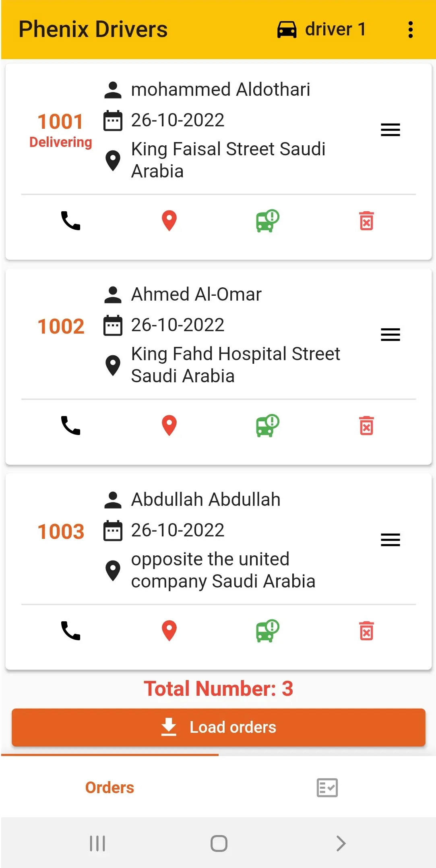Image resolution: width=436 pixels, height=868 pixels.
Task: Expand hamburger menu on order 1001
Action: tap(390, 130)
